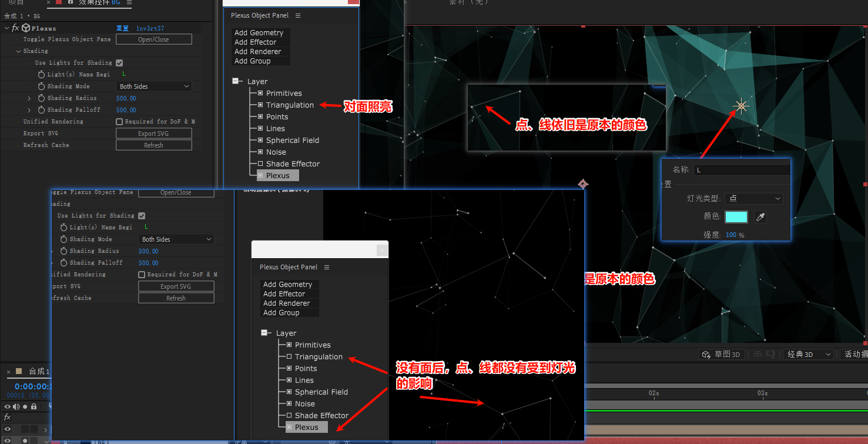The width and height of the screenshot is (868, 444).
Task: Toggle Shading Radius stopwatch in lower overlaid panel
Action: pyautogui.click(x=63, y=251)
